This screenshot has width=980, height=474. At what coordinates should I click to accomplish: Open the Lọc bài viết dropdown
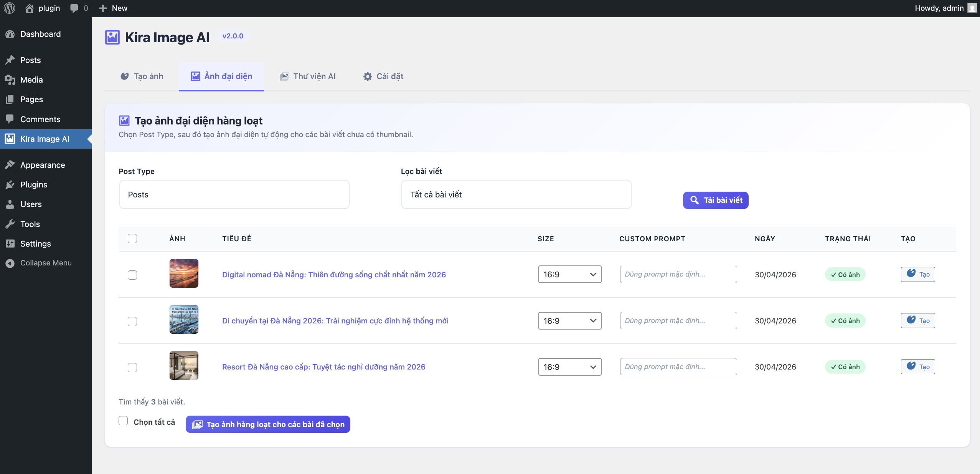pos(516,194)
